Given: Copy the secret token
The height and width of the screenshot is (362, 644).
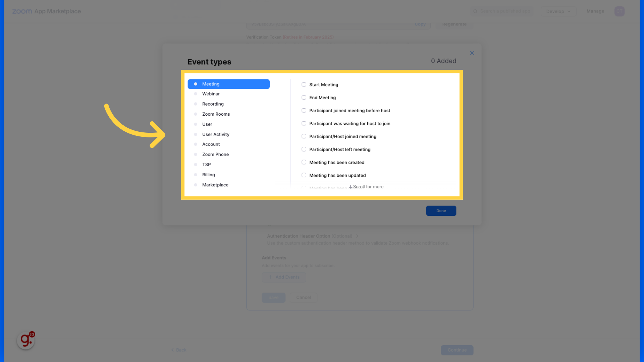Looking at the screenshot, I should point(420,24).
